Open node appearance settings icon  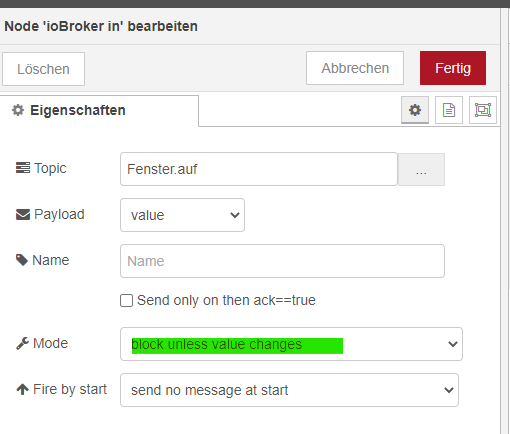[483, 110]
